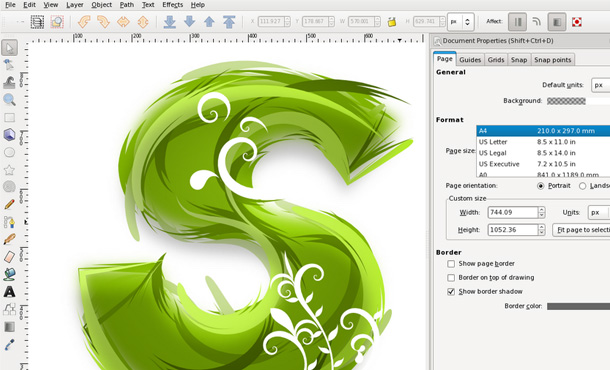Pick the Color Dropper tool
Screen dimensions: 610x370
[x=9, y=344]
